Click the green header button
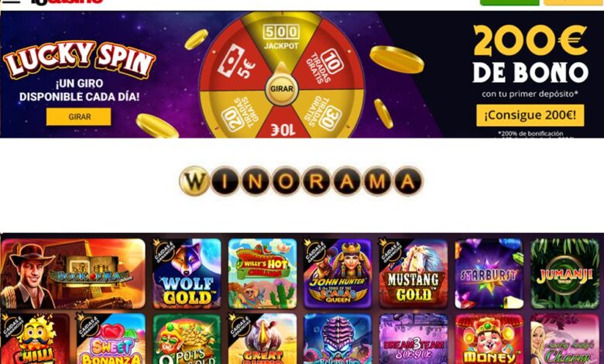 point(510,2)
